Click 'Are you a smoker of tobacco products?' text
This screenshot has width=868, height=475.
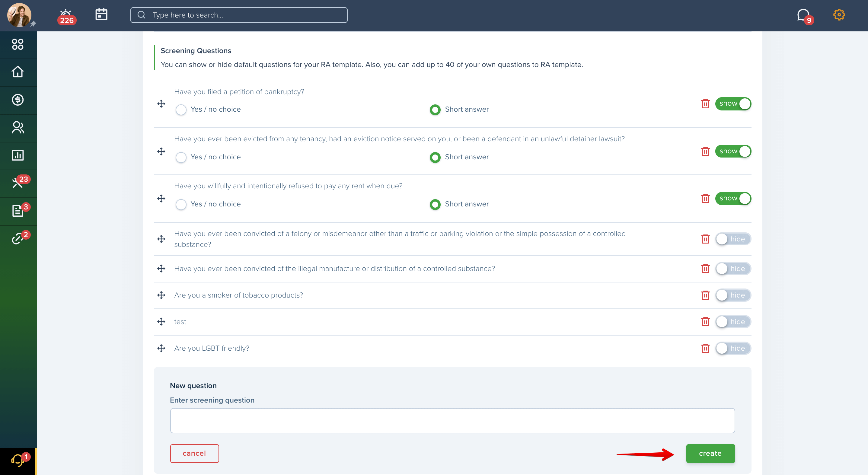point(238,295)
